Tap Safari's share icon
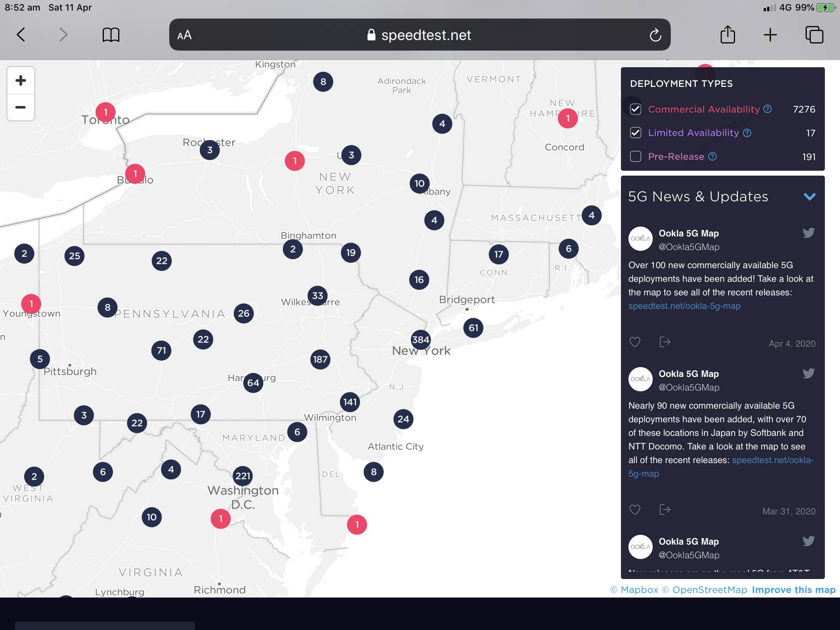Screen dimensions: 840x630 pyautogui.click(x=727, y=35)
